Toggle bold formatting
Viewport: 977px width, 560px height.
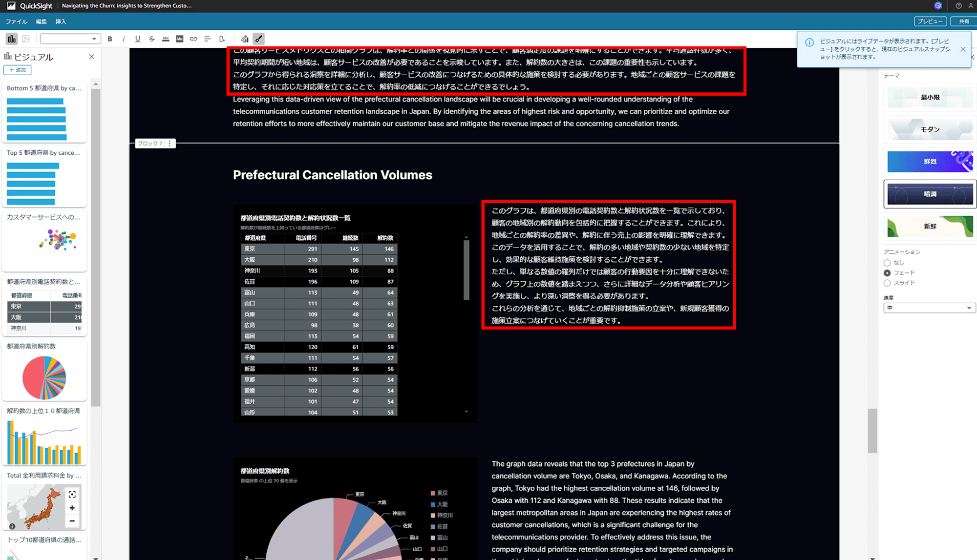point(110,39)
